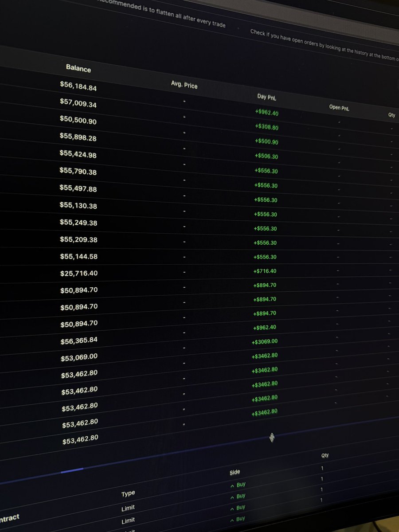Sort by the Avg. Price column header
Screen dimensions: 399x532
tap(184, 84)
